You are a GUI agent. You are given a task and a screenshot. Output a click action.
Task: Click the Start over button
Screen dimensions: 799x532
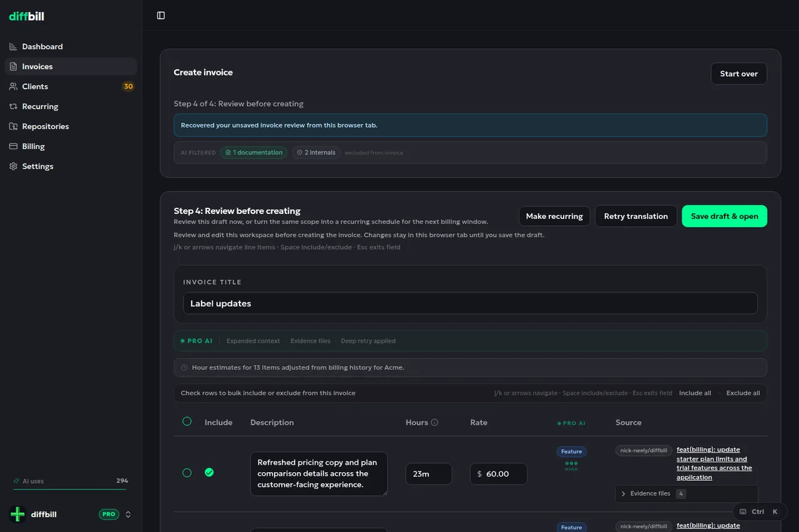point(738,74)
